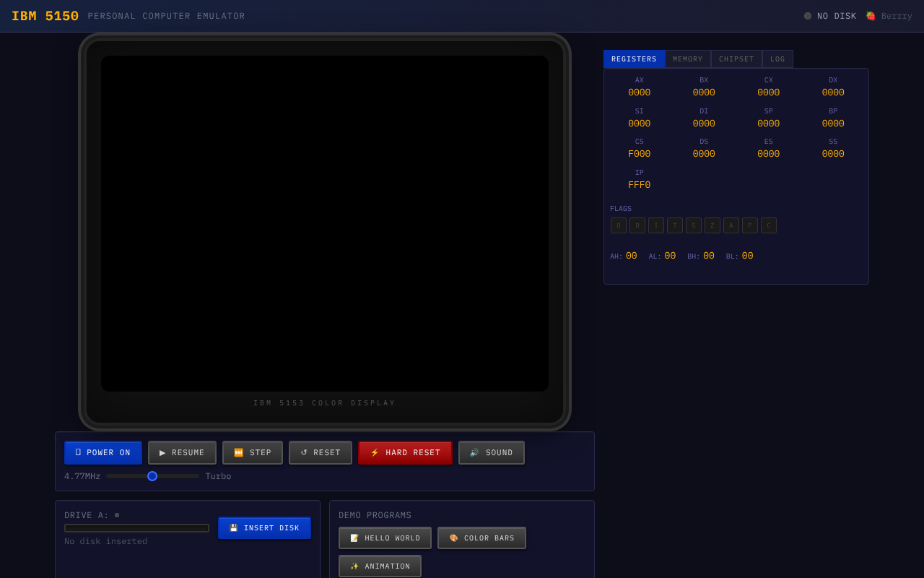Click the Drive A disk slot bar

(136, 528)
